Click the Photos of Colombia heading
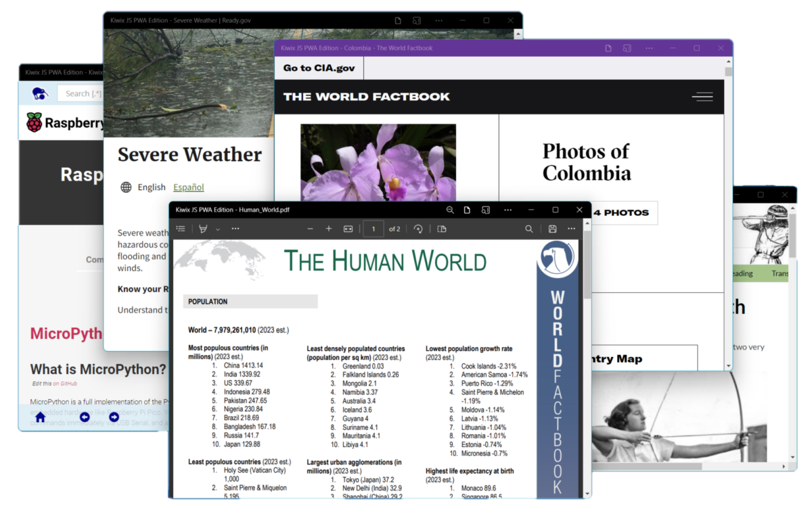The height and width of the screenshot is (514, 812). point(587,162)
